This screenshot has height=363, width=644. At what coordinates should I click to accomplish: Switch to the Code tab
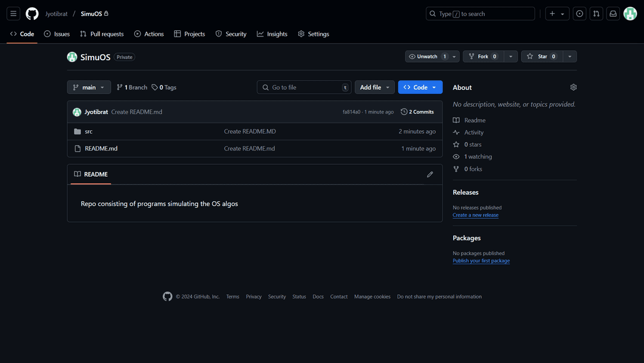coord(22,33)
